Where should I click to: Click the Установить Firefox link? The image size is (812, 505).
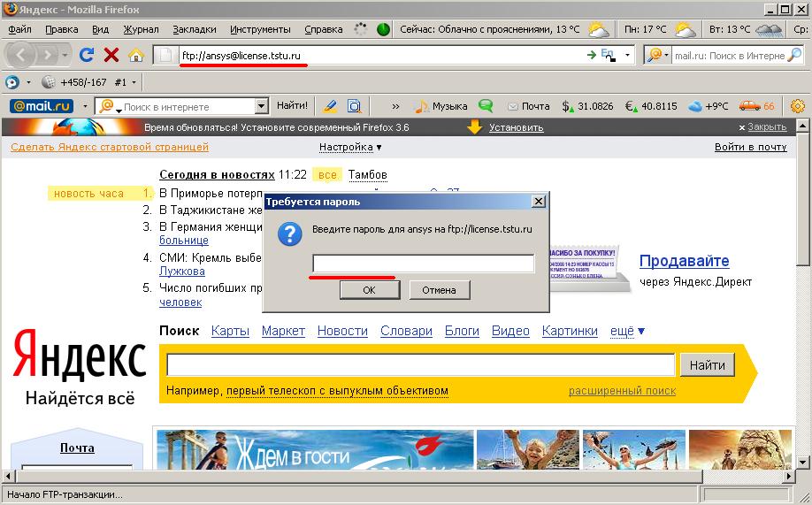point(517,127)
